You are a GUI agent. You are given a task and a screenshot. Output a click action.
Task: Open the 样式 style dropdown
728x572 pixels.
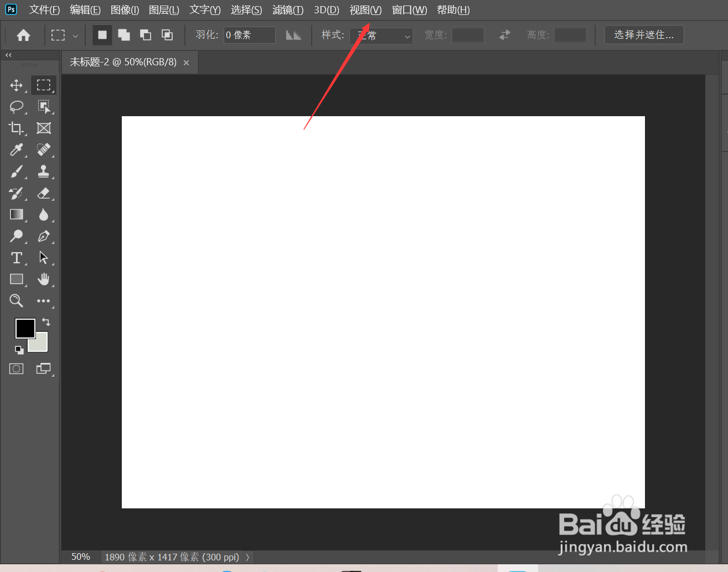pyautogui.click(x=381, y=35)
